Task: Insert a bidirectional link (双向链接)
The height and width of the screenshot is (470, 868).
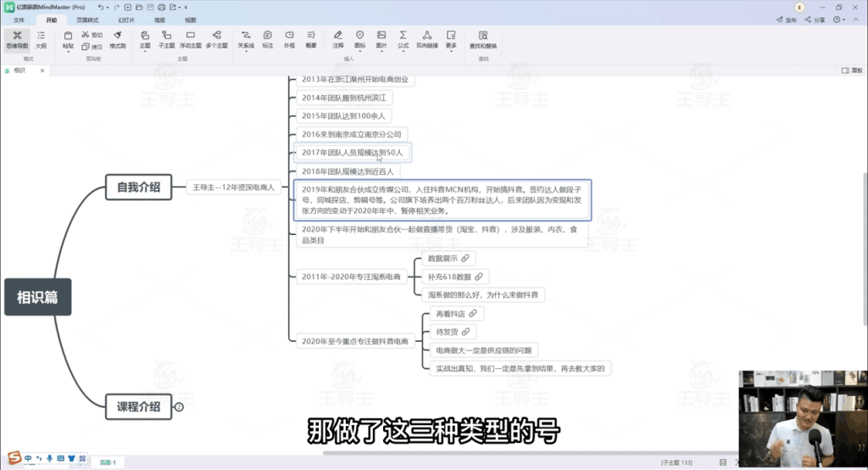Action: (427, 39)
